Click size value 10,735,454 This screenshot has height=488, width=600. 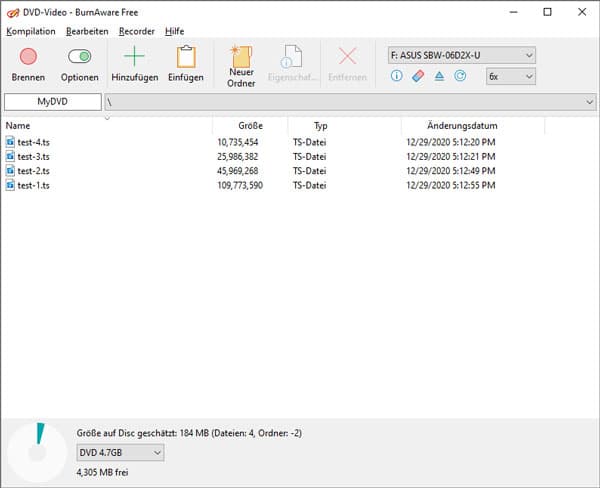(238, 142)
